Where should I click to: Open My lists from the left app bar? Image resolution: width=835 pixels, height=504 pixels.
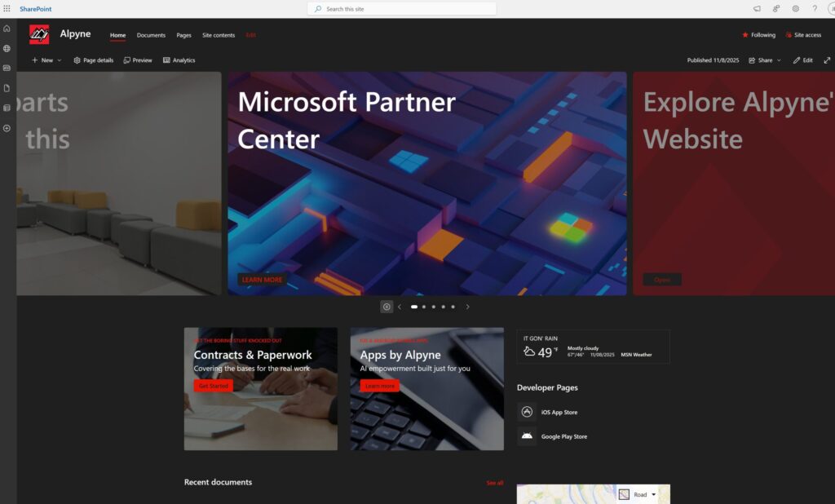click(x=7, y=108)
